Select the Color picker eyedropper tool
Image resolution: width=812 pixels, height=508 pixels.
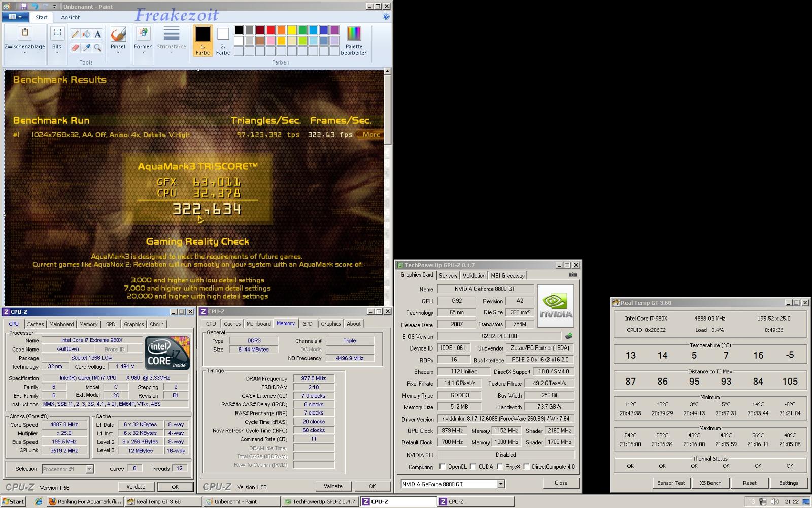(86, 48)
